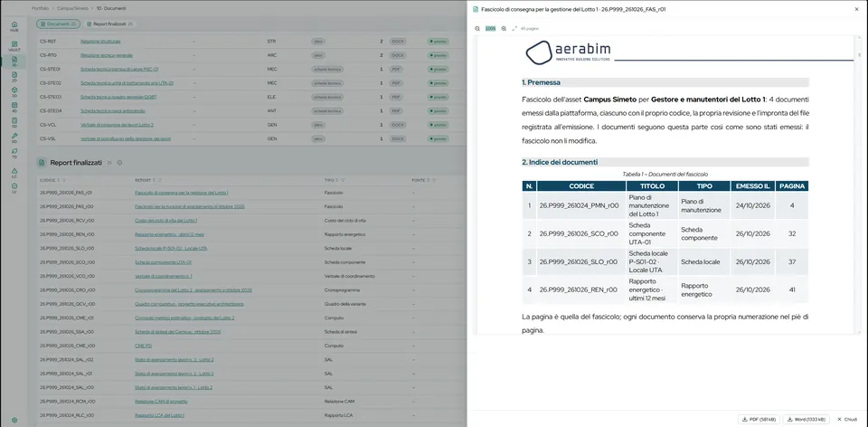Open Scheda tecnica quadro generale QGBT

tap(118, 97)
